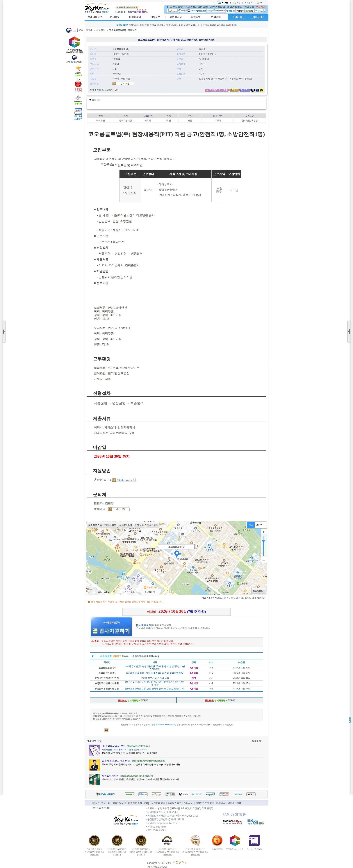The width and height of the screenshot is (353, 868).
Task: Open the ENGJOB family site logo
Action: (x=255, y=821)
